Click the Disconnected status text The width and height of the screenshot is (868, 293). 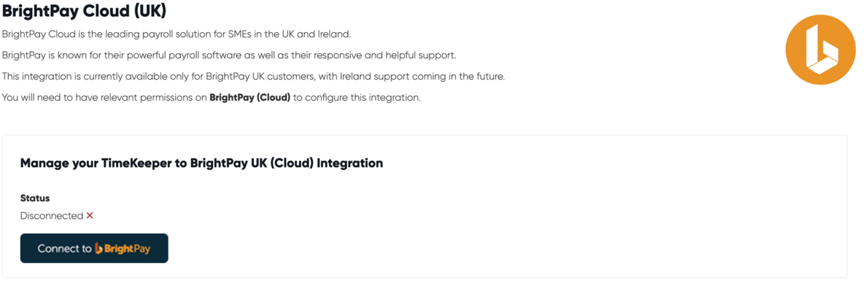[51, 216]
